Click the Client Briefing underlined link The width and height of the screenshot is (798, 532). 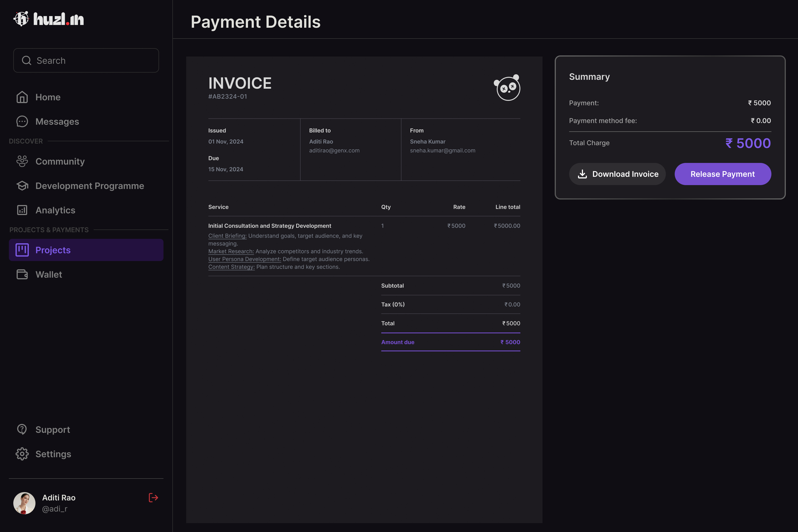(227, 236)
